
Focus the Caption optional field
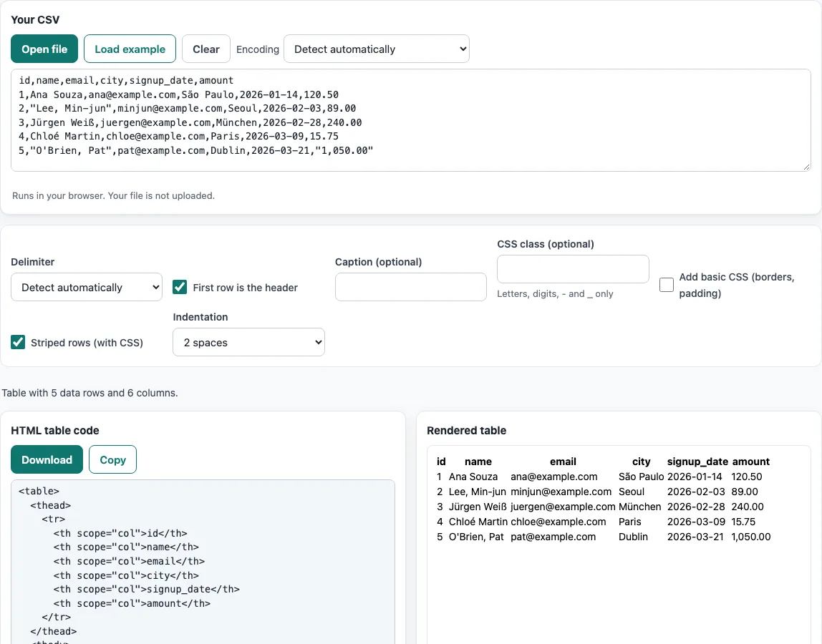point(411,287)
